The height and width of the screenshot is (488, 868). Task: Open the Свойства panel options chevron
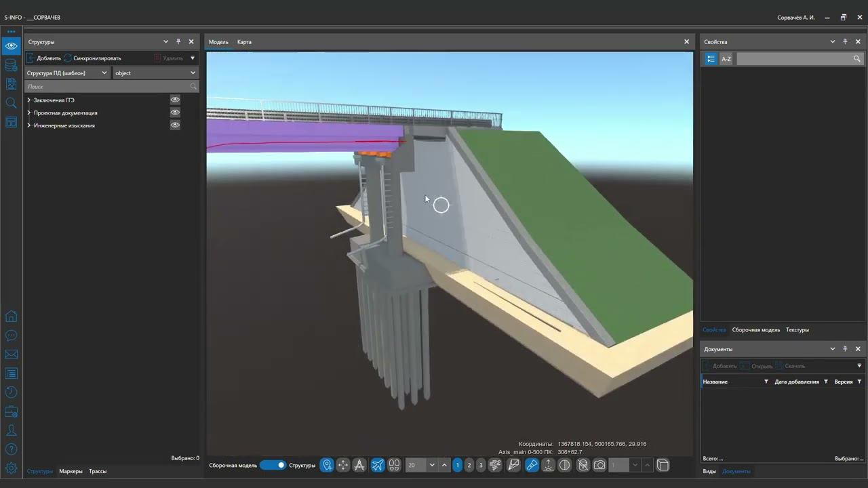click(x=833, y=42)
